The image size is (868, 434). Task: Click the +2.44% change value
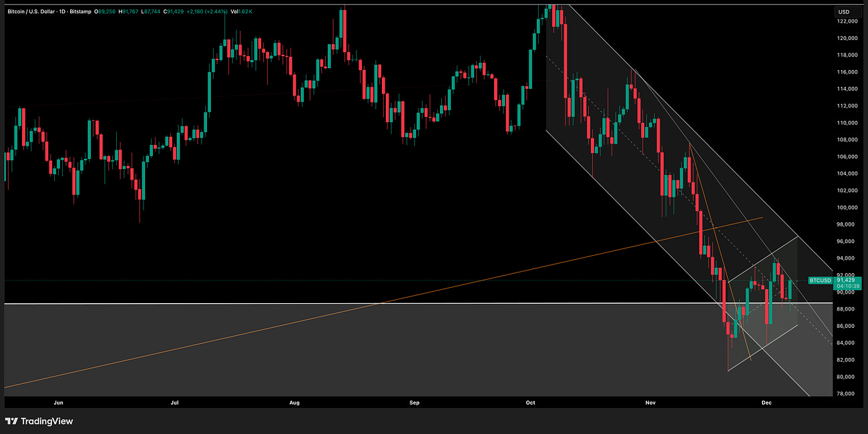pos(215,11)
